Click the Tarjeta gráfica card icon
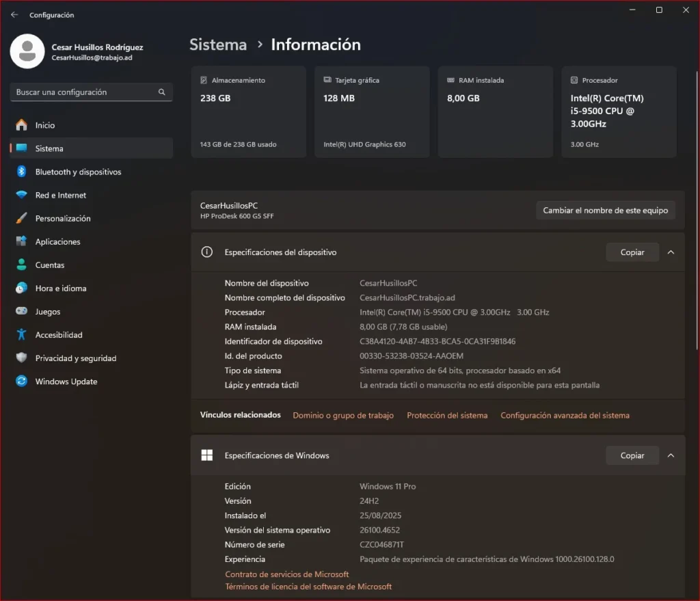Image resolution: width=700 pixels, height=601 pixels. (x=327, y=80)
